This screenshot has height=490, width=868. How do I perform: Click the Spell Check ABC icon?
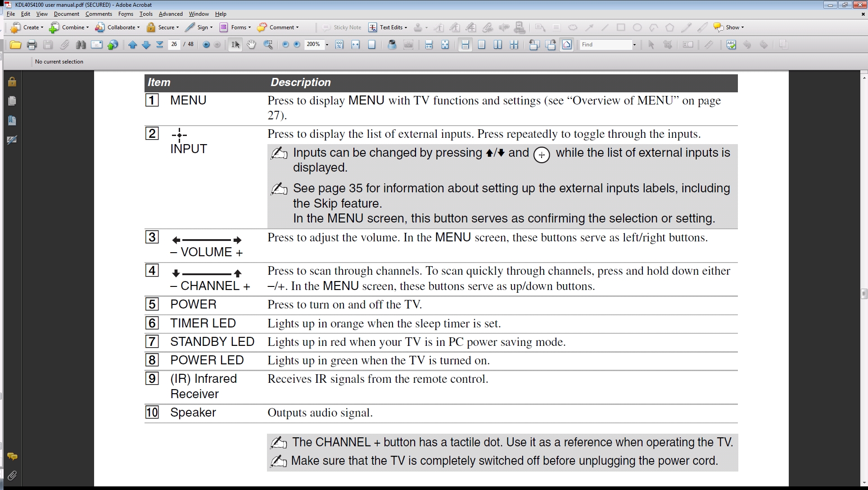pyautogui.click(x=731, y=45)
